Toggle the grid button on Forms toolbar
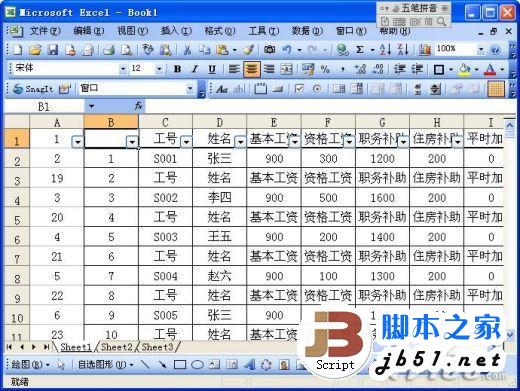520x391 pixels. [496, 89]
